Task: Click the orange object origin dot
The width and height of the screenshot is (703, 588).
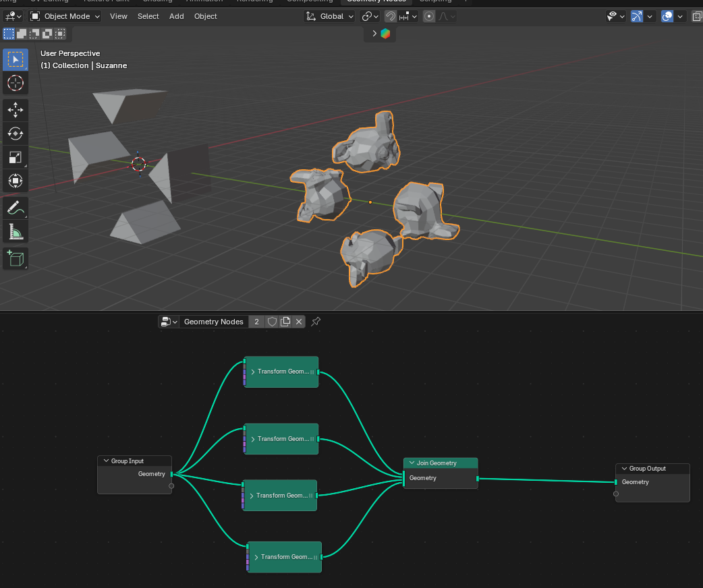Action: [370, 202]
